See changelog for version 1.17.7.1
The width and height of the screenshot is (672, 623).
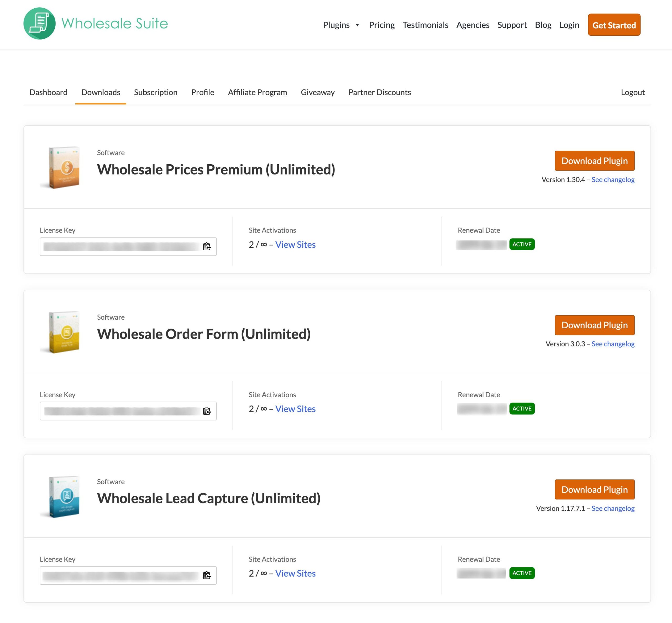click(613, 508)
